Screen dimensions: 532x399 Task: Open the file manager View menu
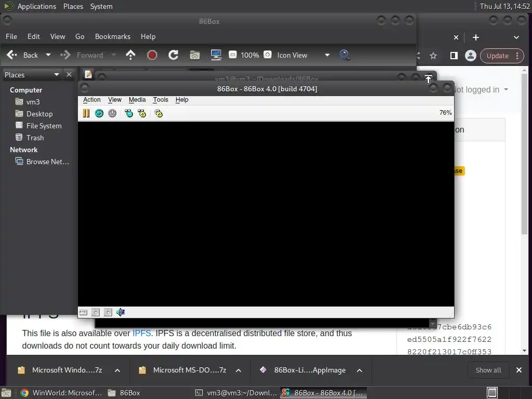coord(58,36)
